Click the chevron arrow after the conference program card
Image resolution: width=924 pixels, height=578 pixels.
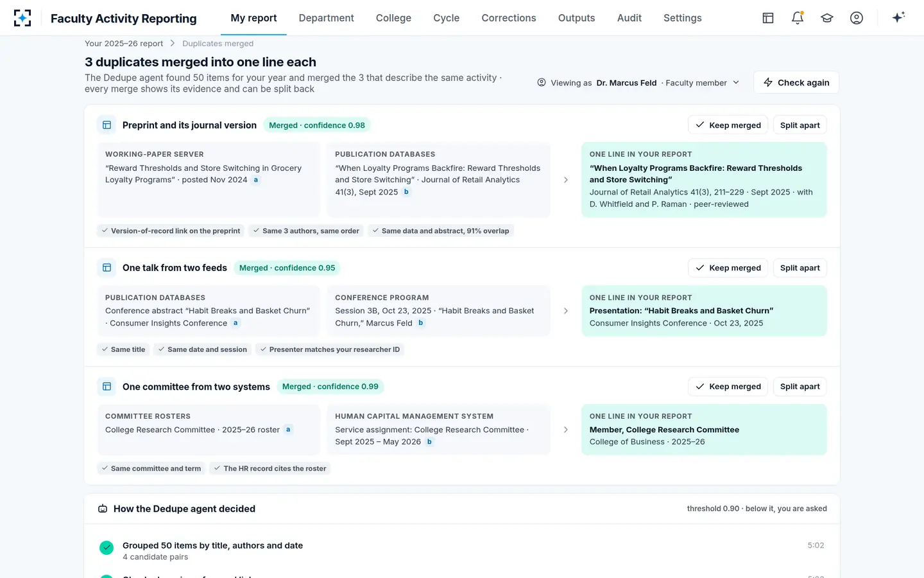coord(565,311)
